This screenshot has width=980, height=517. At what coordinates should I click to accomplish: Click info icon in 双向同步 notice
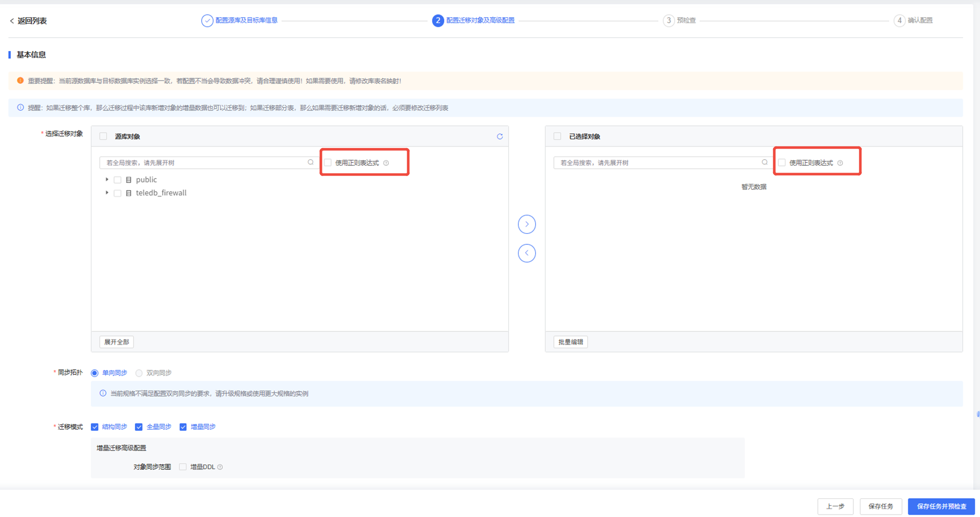[103, 393]
